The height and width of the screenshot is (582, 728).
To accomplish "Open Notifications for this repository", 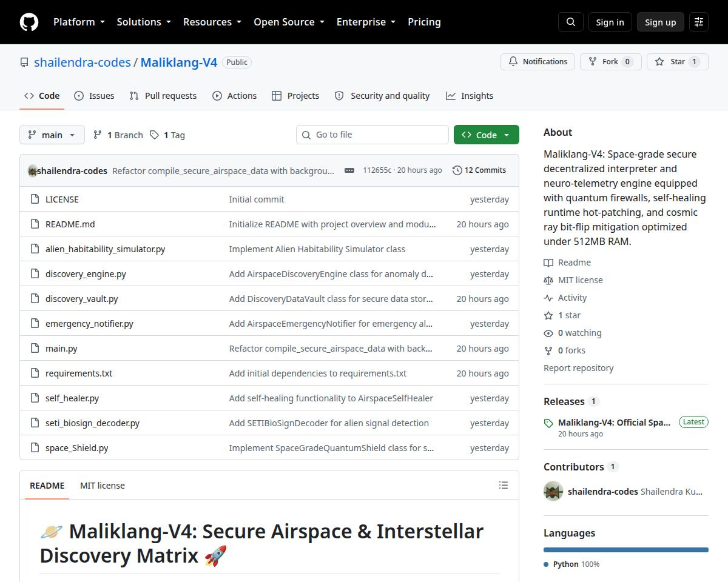I will [x=538, y=62].
